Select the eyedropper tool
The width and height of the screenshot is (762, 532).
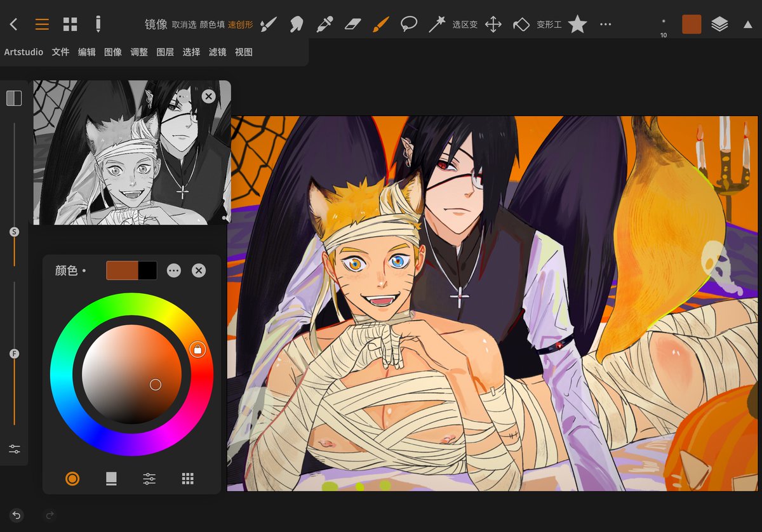coord(325,25)
